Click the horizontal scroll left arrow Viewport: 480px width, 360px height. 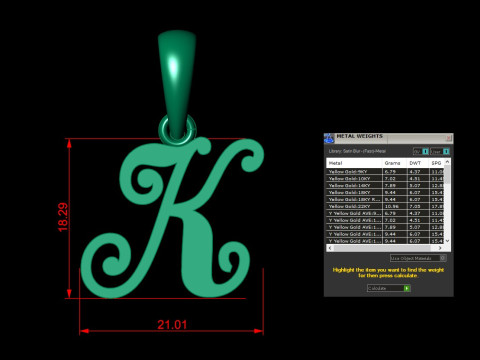(330, 248)
